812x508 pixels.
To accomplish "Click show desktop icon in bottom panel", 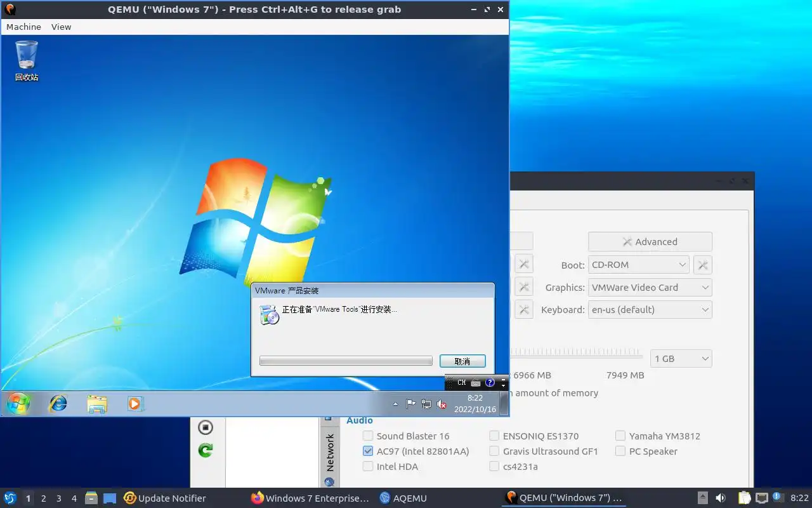I will click(x=110, y=498).
